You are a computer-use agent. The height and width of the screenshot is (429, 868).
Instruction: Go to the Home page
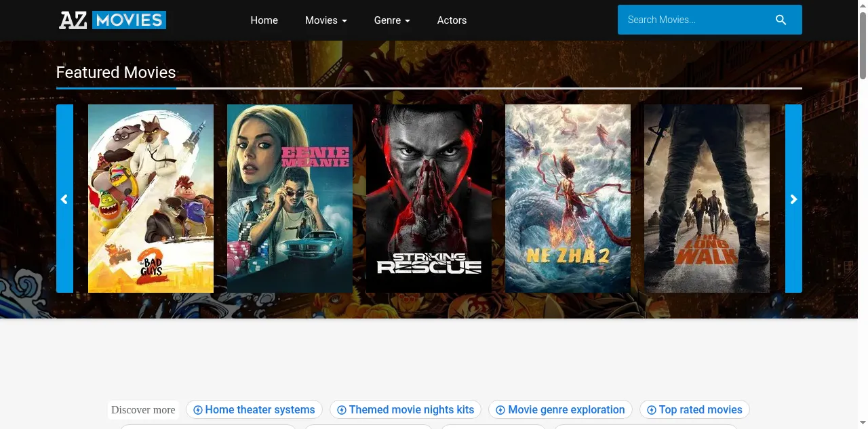264,20
